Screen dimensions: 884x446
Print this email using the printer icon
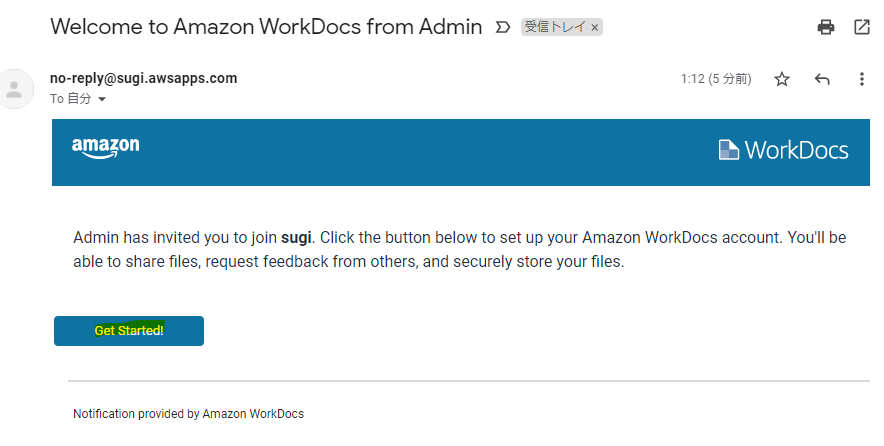coord(826,27)
